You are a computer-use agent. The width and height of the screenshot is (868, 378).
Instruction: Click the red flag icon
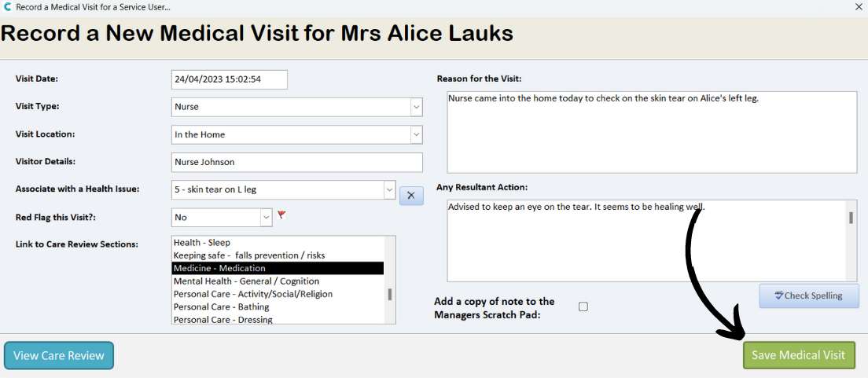(281, 215)
